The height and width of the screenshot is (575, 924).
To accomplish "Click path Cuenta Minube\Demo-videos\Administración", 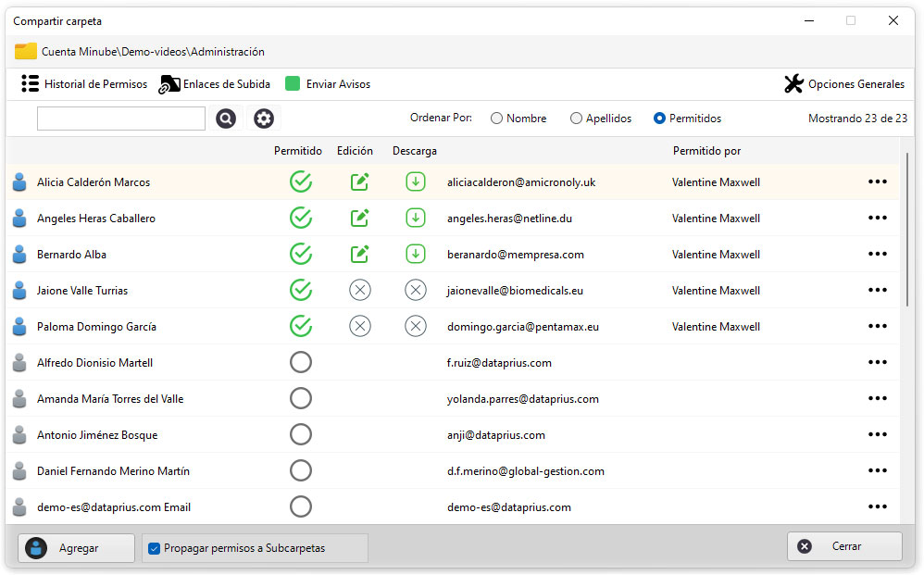I will pyautogui.click(x=153, y=52).
